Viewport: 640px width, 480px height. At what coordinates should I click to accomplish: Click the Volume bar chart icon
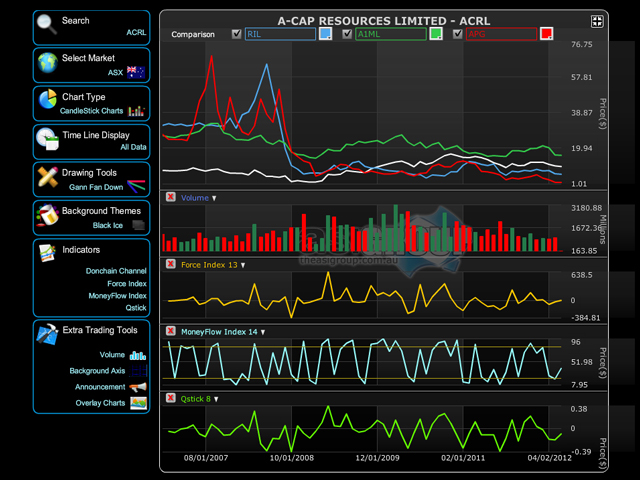tap(138, 355)
